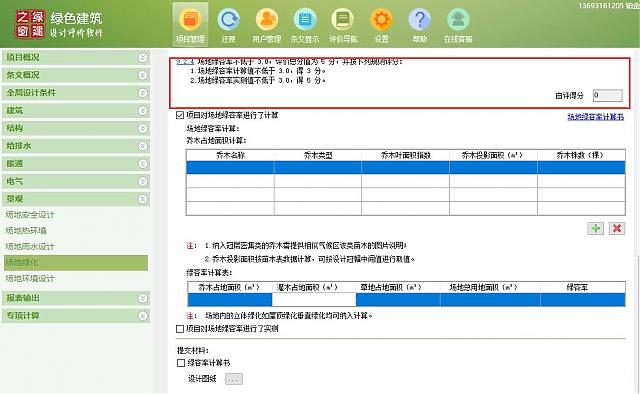Click the green plus add-row icon

click(596, 228)
